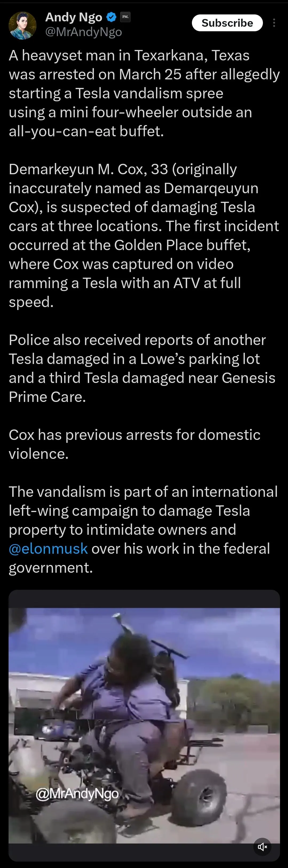Click the @MrAndyNgo watermark in the video
This screenshot has height=868, width=288.
[x=77, y=793]
